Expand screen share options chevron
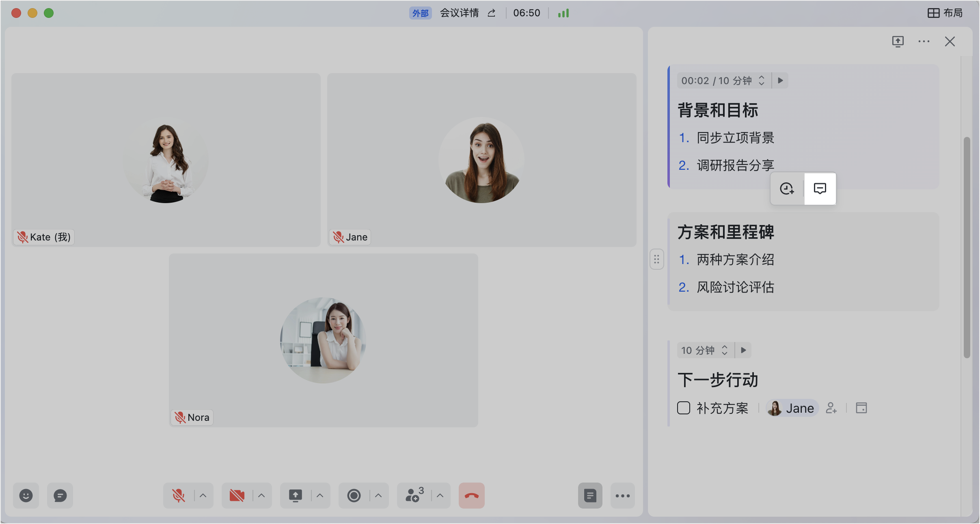 click(x=320, y=496)
